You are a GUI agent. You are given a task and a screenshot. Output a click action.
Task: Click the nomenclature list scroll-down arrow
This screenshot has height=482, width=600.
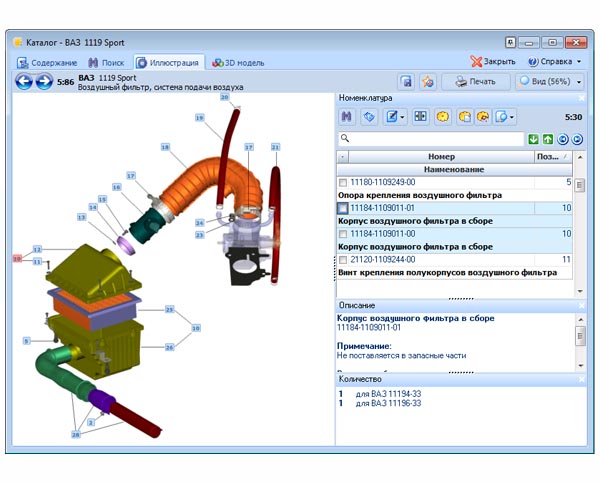click(x=580, y=291)
